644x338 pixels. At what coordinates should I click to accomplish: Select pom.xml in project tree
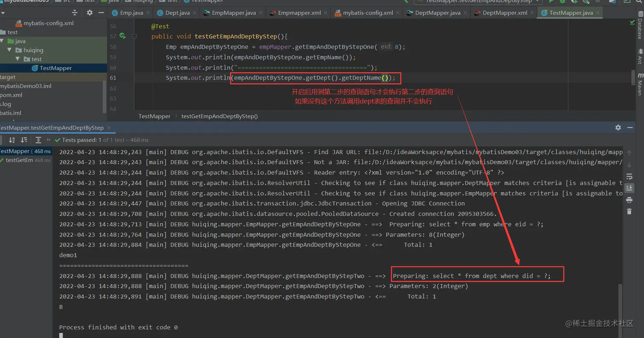pos(11,95)
